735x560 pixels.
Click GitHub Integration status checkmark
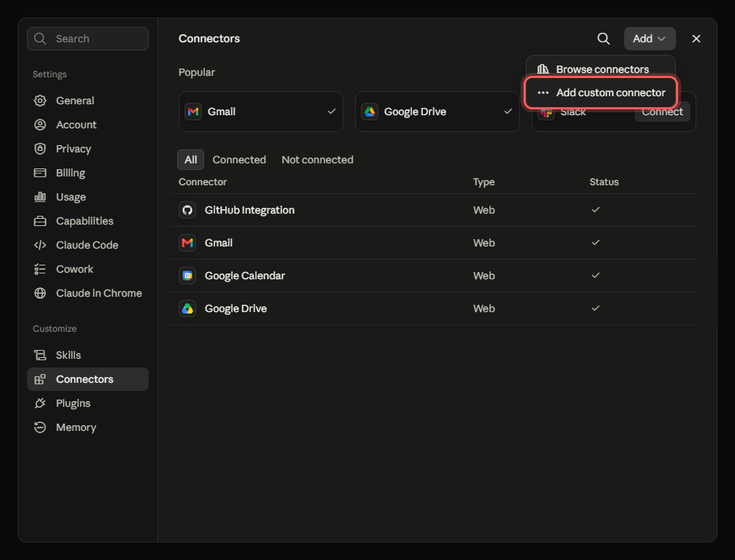pyautogui.click(x=596, y=209)
